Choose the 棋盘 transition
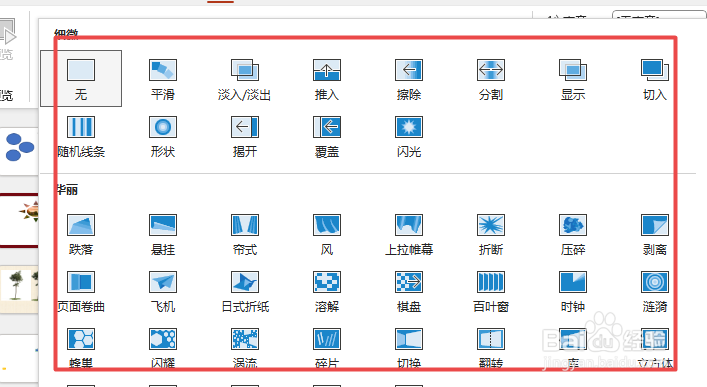The width and height of the screenshot is (707, 387). (x=409, y=291)
